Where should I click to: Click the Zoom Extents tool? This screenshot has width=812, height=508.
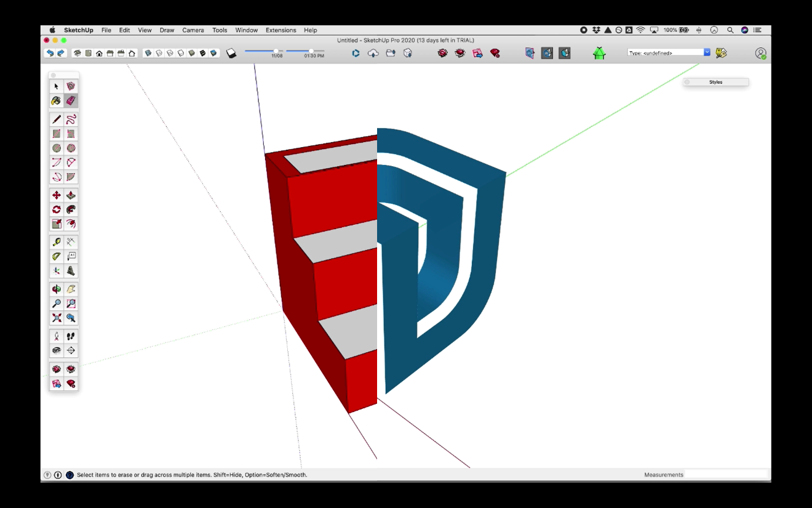pyautogui.click(x=57, y=318)
